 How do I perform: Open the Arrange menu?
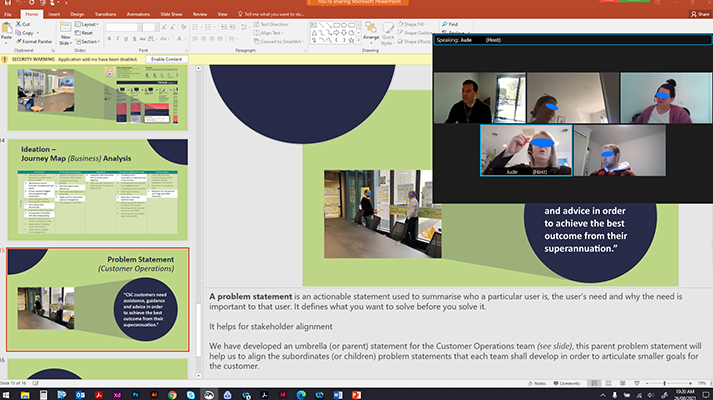click(371, 31)
